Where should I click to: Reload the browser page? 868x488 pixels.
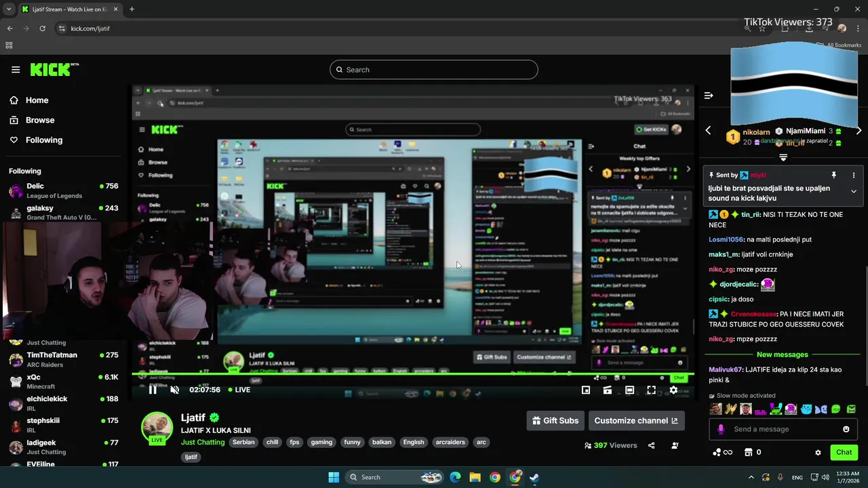(42, 28)
